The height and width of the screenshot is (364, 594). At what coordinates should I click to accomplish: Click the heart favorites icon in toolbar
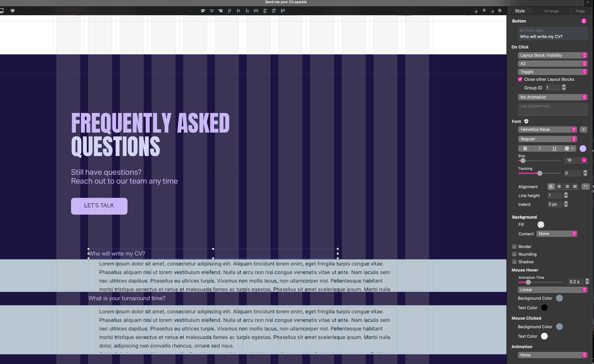pos(13,11)
